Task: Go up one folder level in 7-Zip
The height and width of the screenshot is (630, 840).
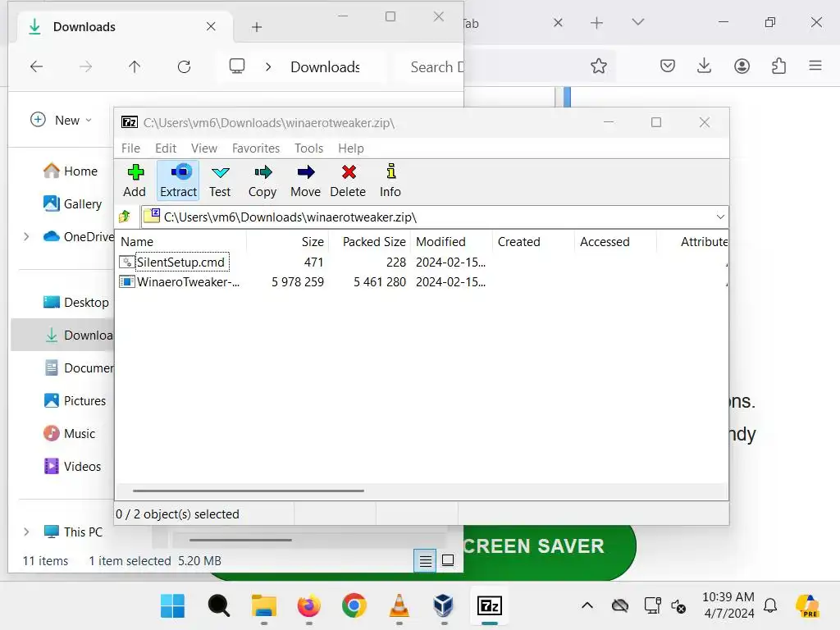Action: pyautogui.click(x=125, y=217)
